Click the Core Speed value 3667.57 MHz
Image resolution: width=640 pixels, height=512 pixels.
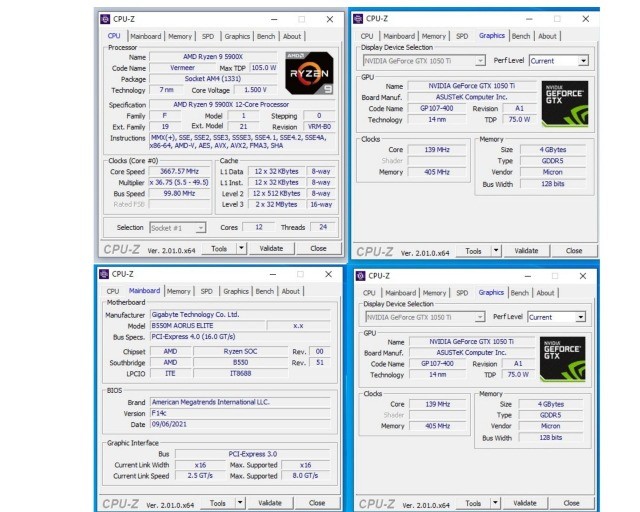(179, 171)
